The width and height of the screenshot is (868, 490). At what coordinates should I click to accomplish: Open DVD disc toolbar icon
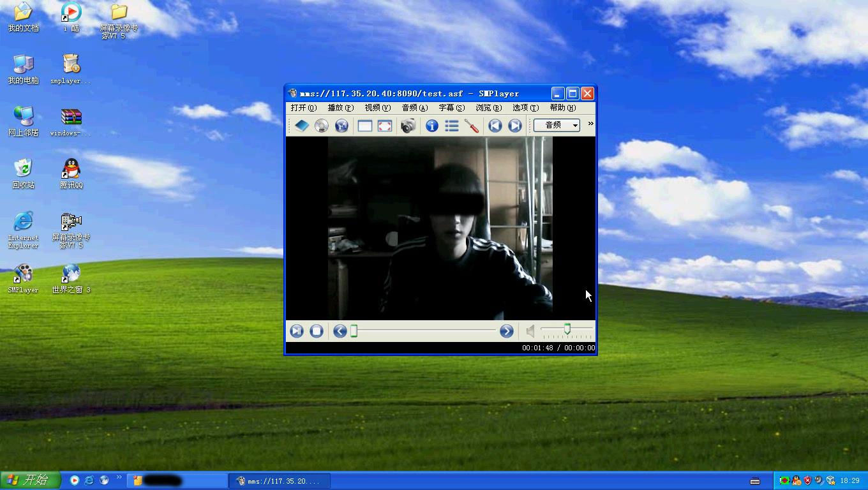click(x=322, y=126)
